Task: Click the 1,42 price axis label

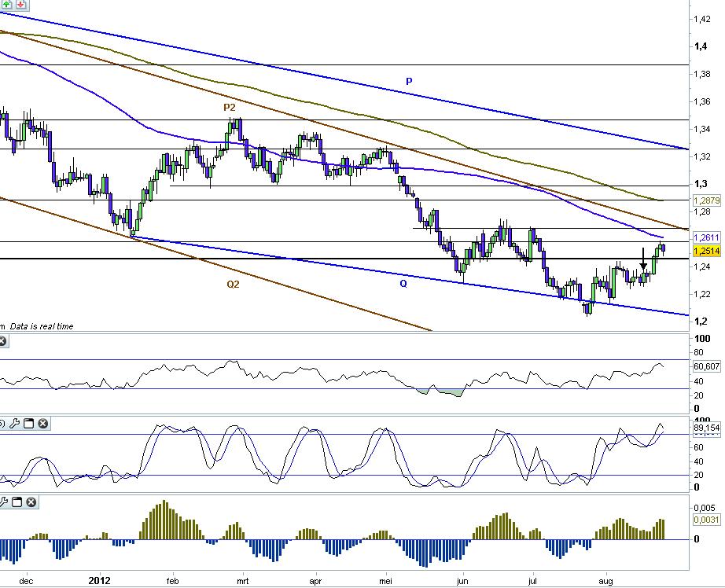Action: [x=702, y=19]
